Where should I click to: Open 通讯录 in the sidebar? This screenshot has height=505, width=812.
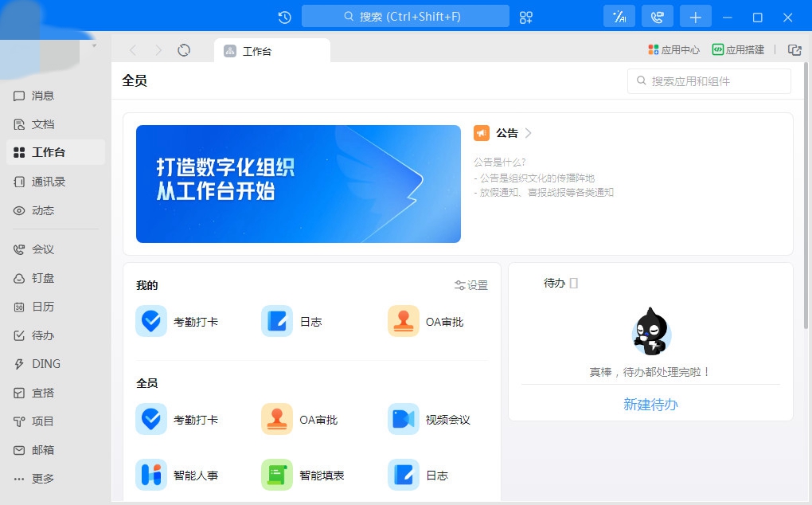[56, 182]
